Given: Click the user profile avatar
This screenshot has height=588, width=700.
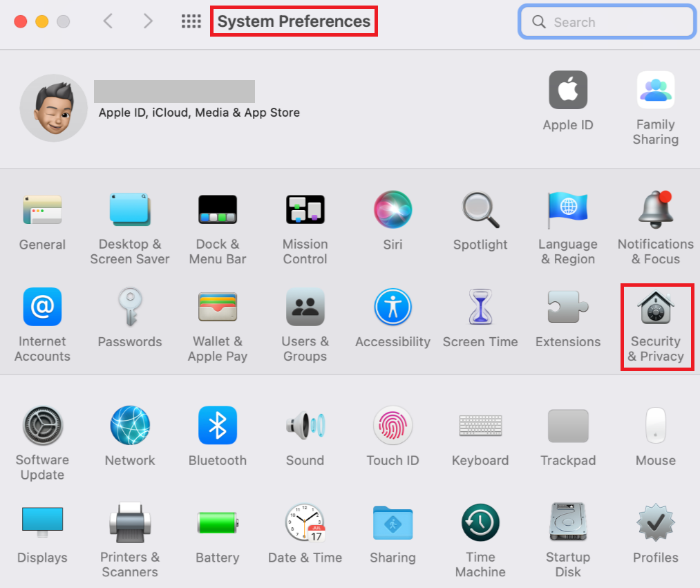Looking at the screenshot, I should 53,108.
